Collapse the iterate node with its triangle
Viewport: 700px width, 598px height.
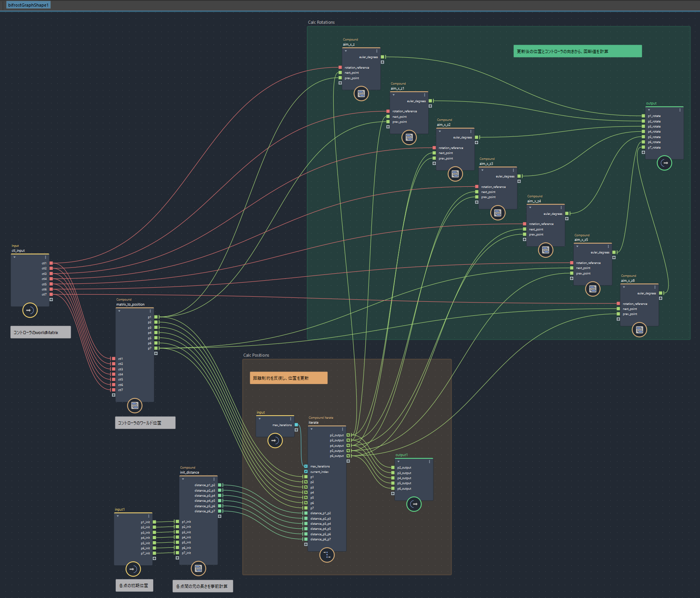click(311, 429)
